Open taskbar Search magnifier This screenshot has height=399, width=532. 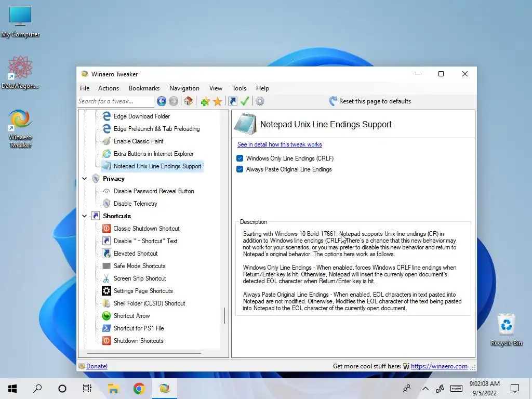point(37,389)
